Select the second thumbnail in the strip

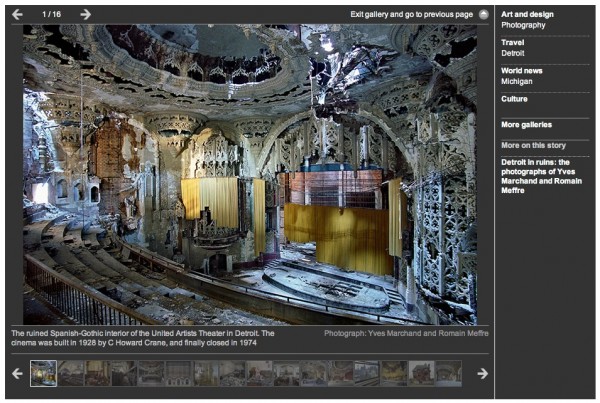point(71,373)
